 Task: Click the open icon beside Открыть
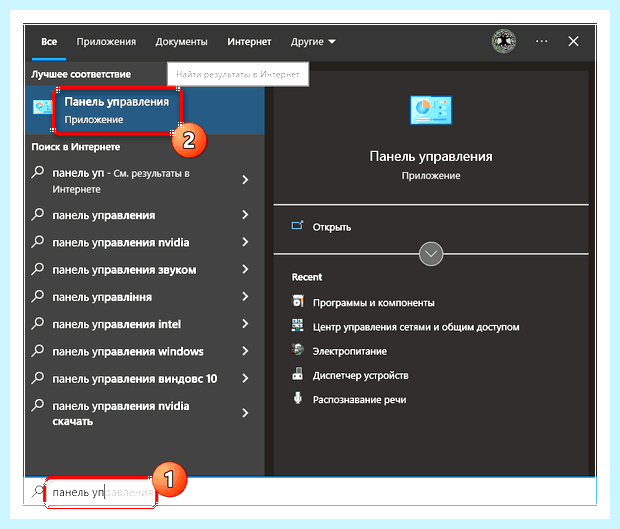pos(297,226)
